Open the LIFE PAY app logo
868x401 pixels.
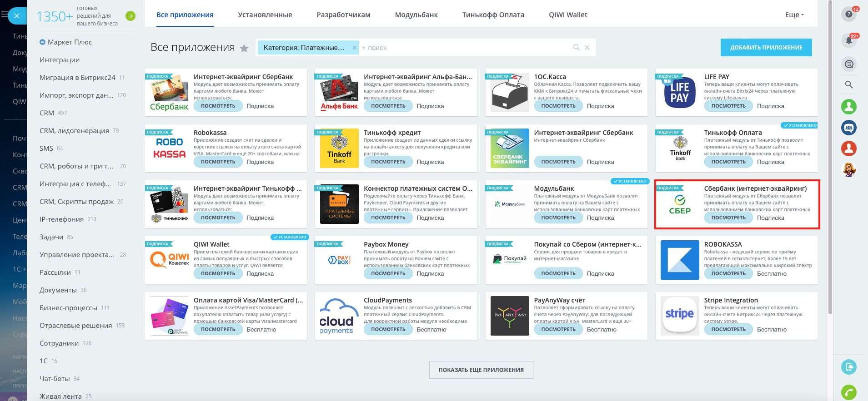680,93
